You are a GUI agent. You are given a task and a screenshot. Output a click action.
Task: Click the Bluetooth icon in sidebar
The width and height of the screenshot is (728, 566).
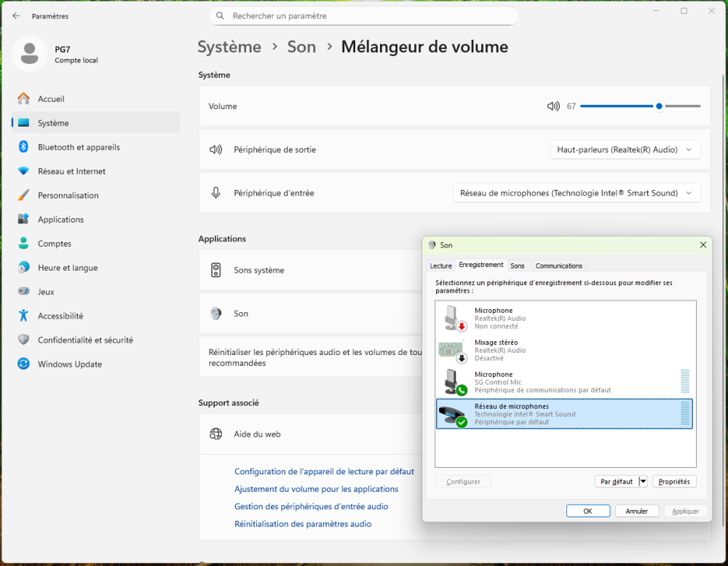(x=23, y=147)
